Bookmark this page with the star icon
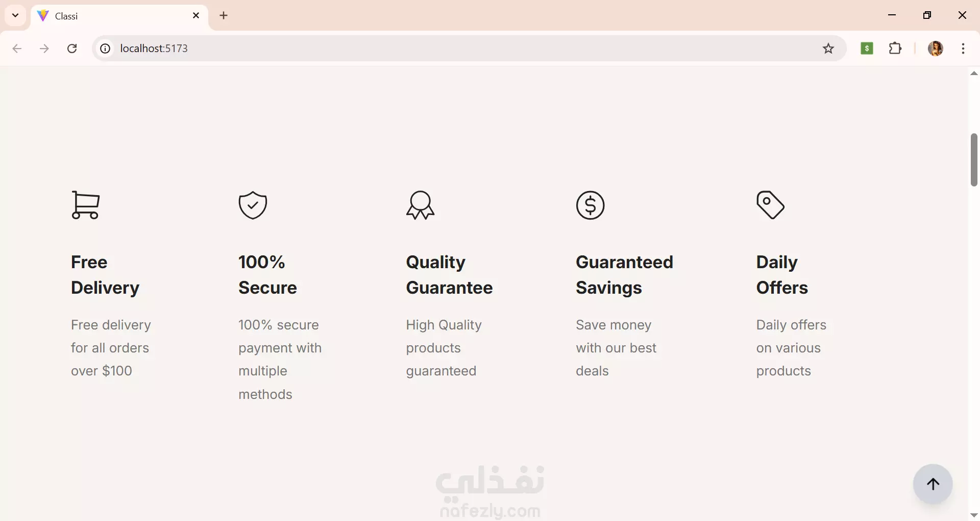The image size is (980, 521). click(x=828, y=49)
